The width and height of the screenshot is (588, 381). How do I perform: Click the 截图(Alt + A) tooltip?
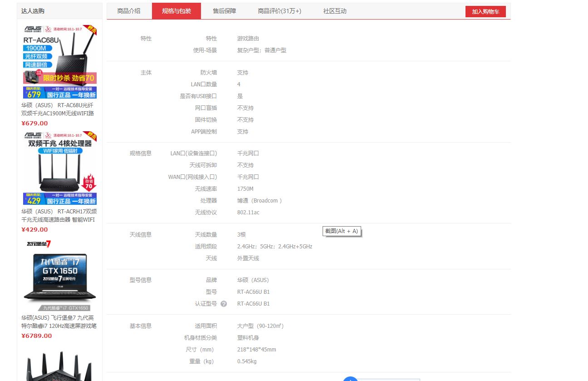(x=342, y=231)
